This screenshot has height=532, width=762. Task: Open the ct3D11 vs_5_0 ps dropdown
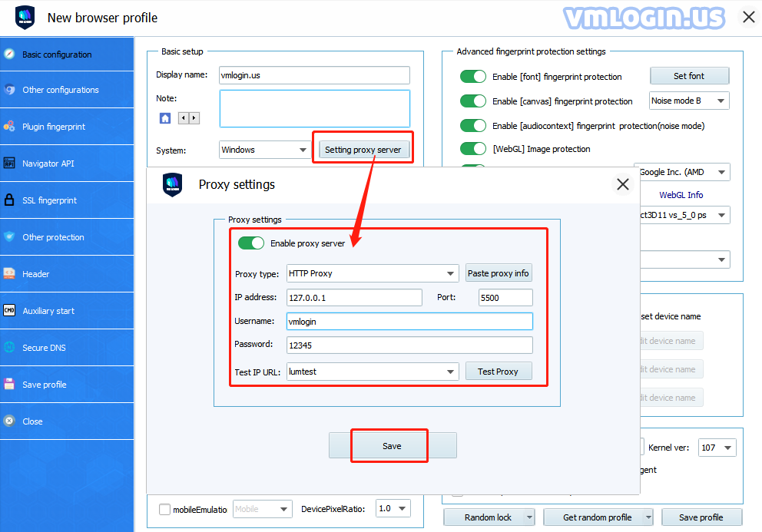(684, 215)
